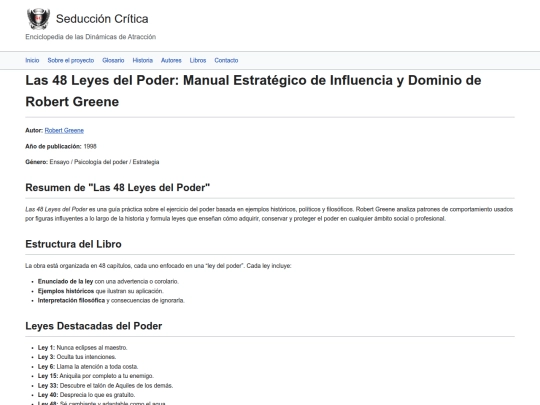Open the Autores menu item
Image resolution: width=540 pixels, height=405 pixels.
pyautogui.click(x=171, y=60)
